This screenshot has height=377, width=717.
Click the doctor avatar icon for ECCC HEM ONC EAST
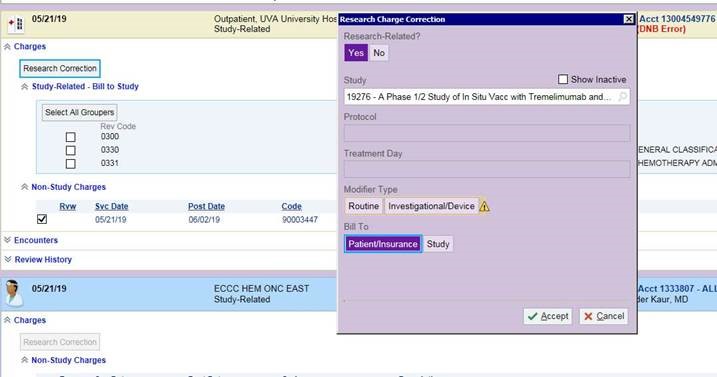pyautogui.click(x=13, y=293)
